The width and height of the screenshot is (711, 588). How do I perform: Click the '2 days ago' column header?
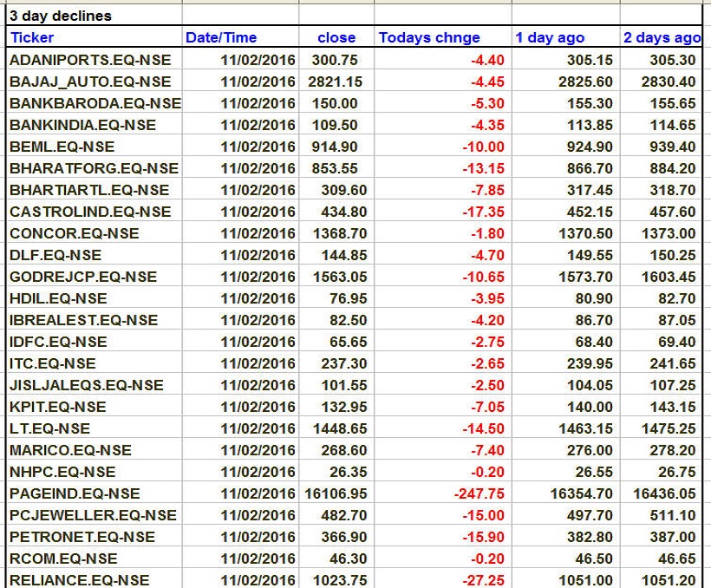click(x=662, y=38)
